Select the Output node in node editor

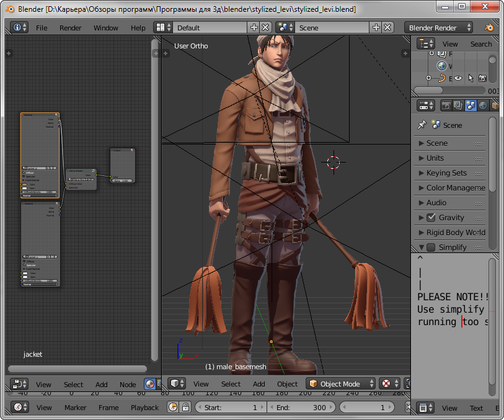coord(123,166)
